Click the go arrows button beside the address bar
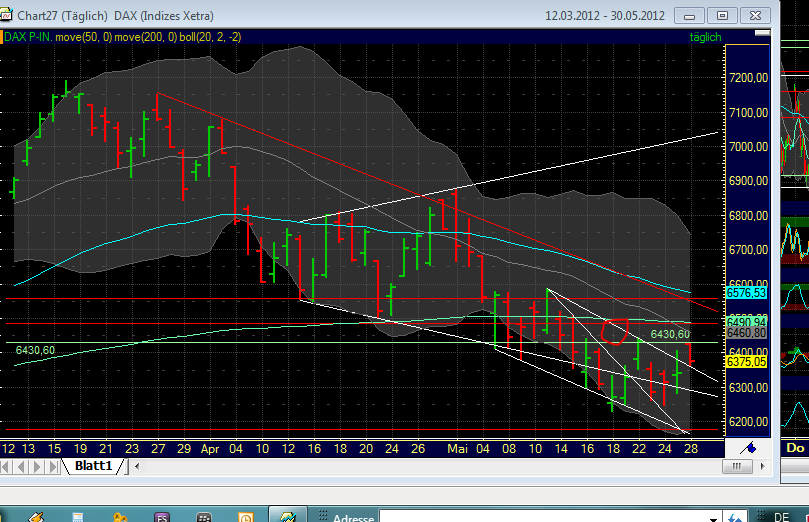The height and width of the screenshot is (522, 809). pos(735,516)
